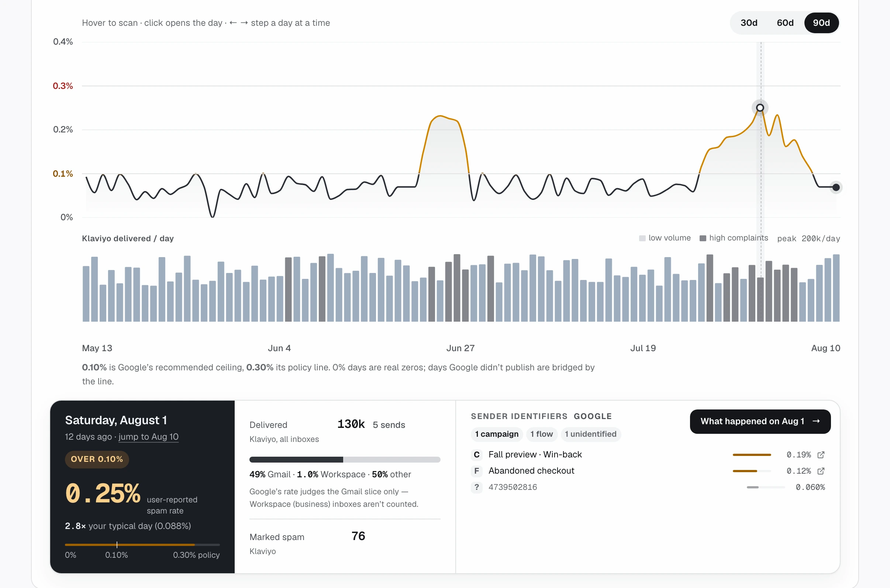Click the SENDER IDENTIFIERS GOOGLE heading
The width and height of the screenshot is (890, 588).
coord(541,416)
